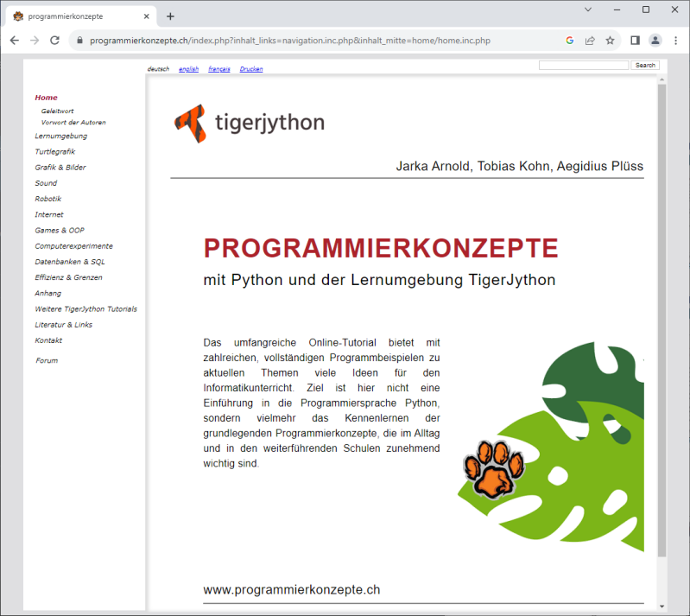This screenshot has width=690, height=616.
Task: Open Weitere TigerJython Tutorials
Action: 85,309
